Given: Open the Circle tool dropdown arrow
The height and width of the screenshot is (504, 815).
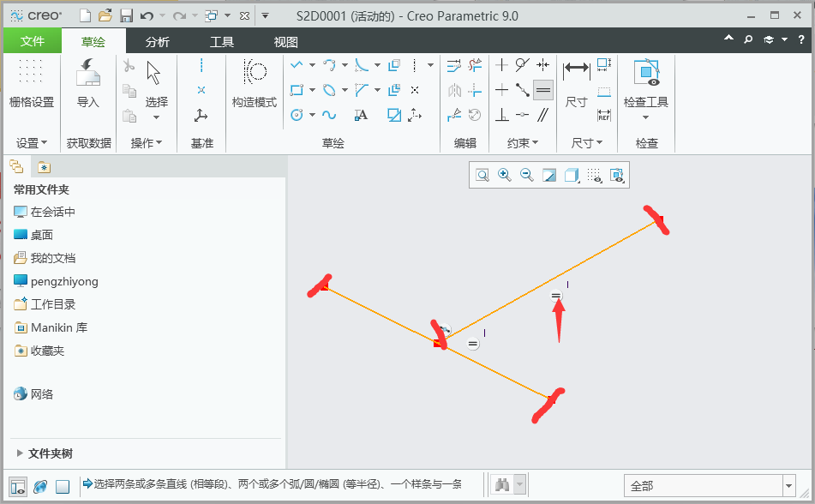Looking at the screenshot, I should coord(313,115).
